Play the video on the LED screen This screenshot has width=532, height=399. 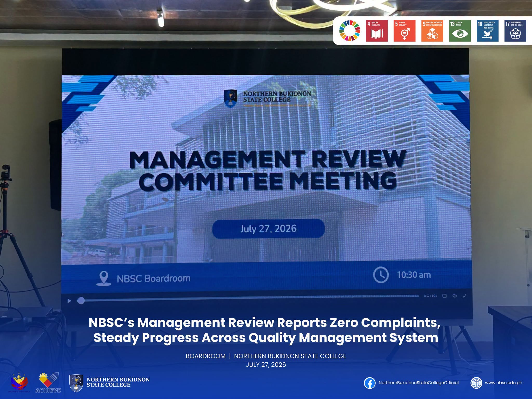[69, 301]
